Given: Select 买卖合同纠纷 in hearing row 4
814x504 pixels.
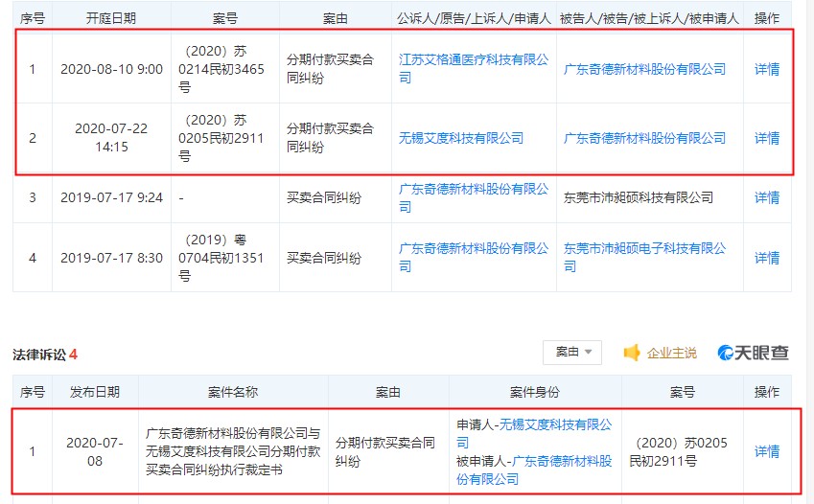Looking at the screenshot, I should point(324,258).
